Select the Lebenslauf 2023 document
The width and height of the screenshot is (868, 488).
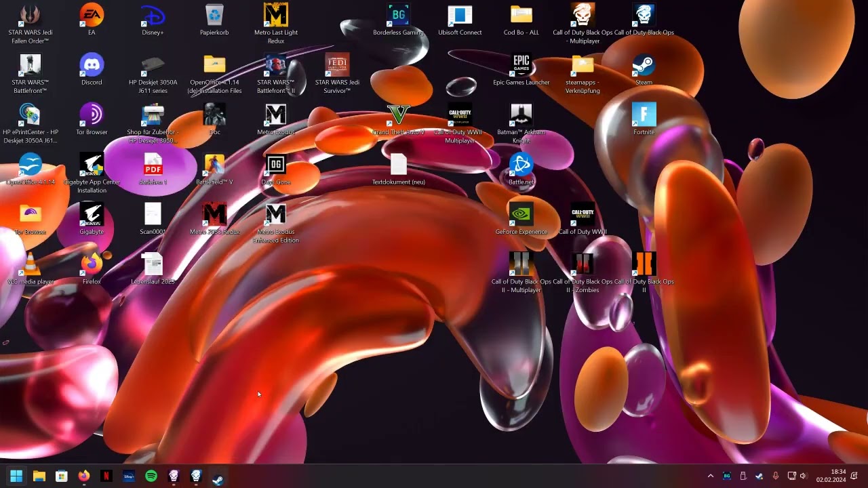click(x=153, y=269)
